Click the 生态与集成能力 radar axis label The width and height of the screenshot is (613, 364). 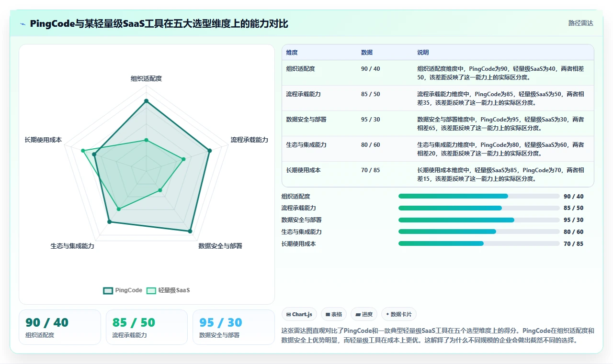72,246
